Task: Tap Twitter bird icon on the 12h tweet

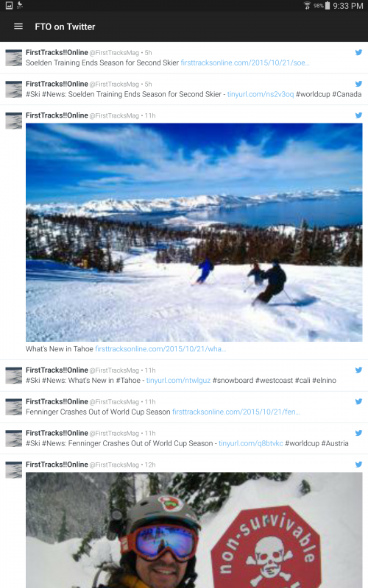Action: [358, 465]
